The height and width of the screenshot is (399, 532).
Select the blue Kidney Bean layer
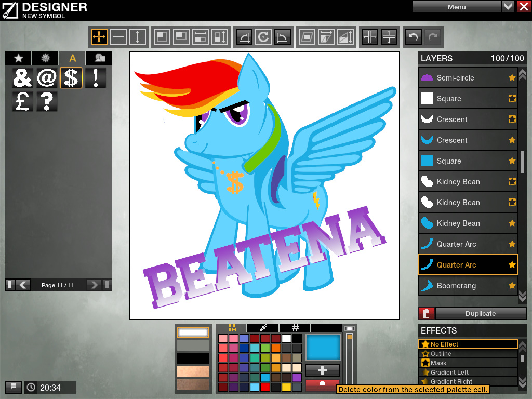[469, 223]
